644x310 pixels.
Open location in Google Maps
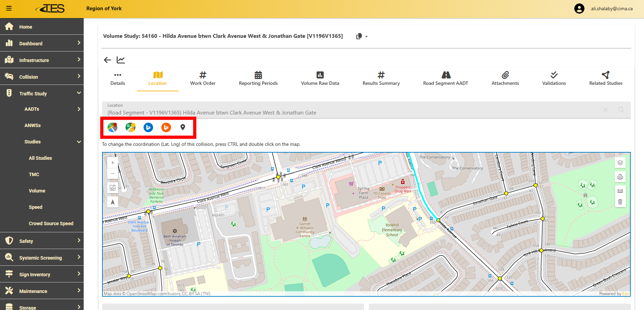[x=112, y=127]
